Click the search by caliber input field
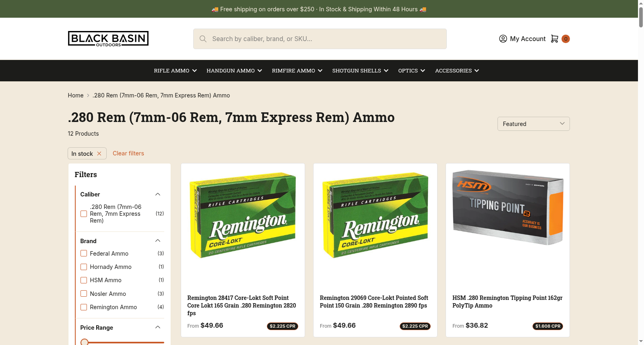The width and height of the screenshot is (644, 345). click(x=320, y=39)
